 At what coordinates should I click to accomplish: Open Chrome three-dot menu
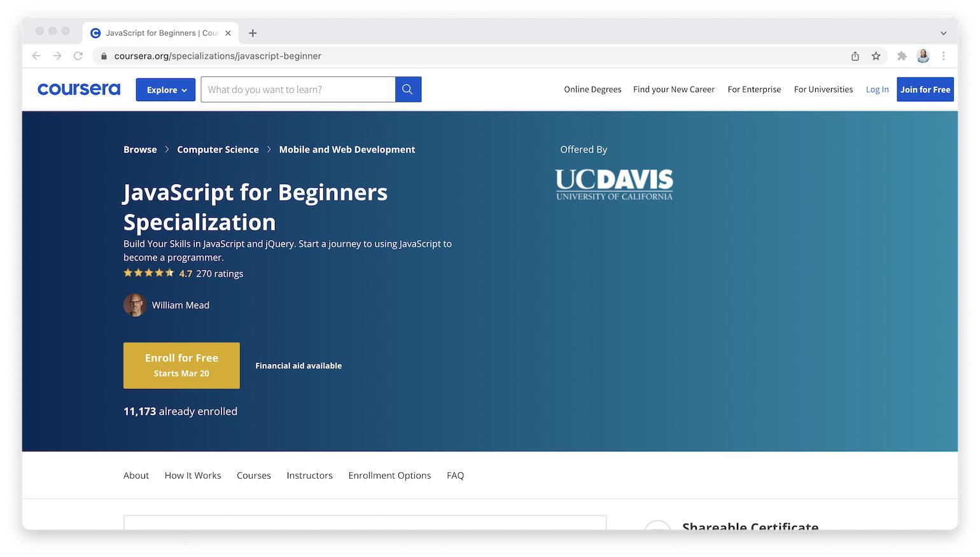(944, 56)
